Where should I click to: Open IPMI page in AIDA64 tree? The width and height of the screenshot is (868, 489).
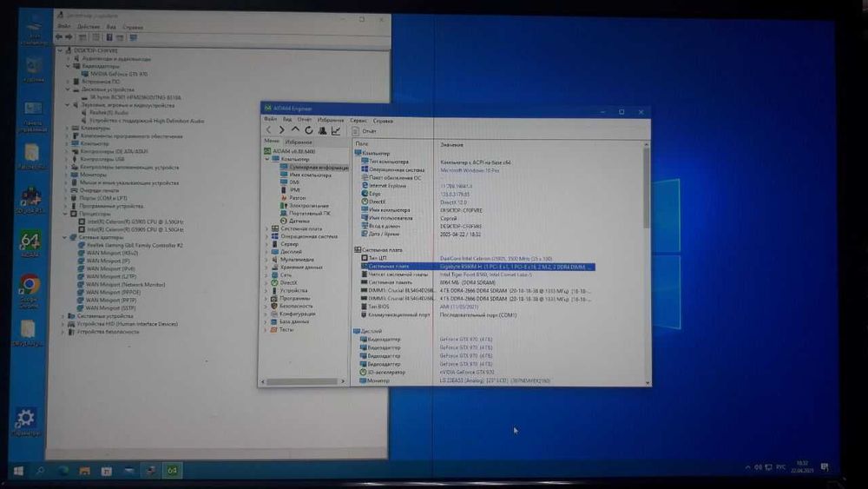pyautogui.click(x=294, y=190)
